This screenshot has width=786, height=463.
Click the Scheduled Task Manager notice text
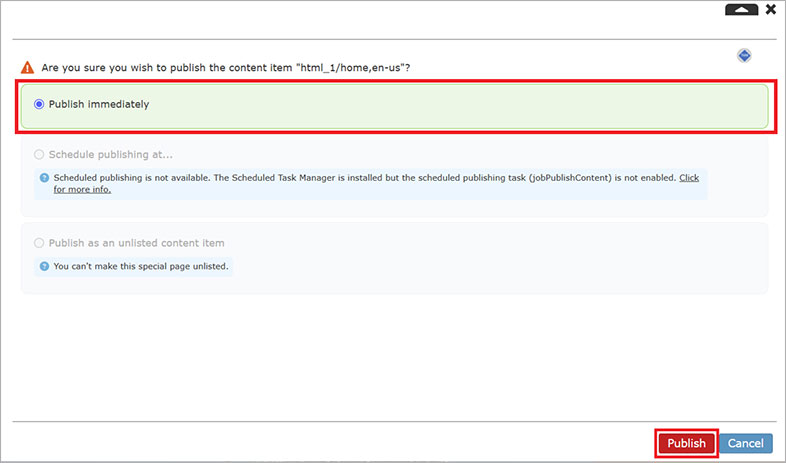360,177
